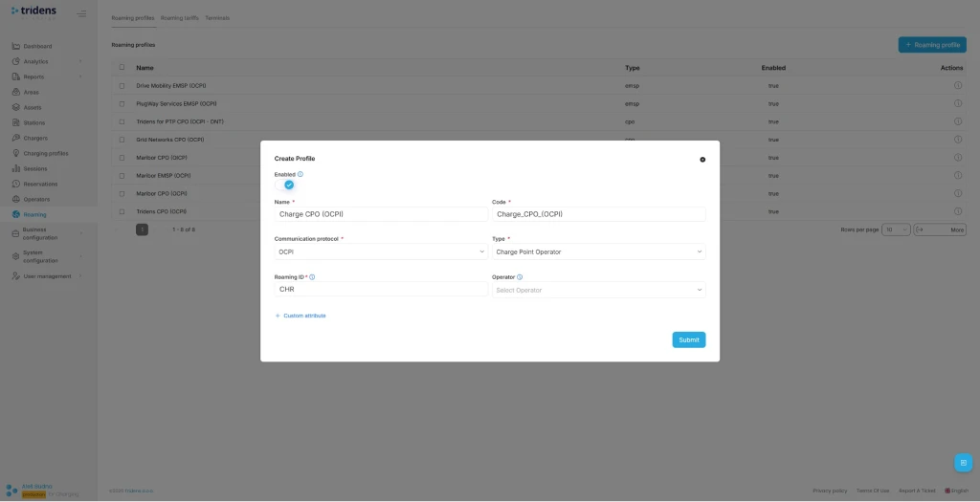The image size is (980, 502).
Task: Close the Create Profile dialog
Action: coord(702,160)
